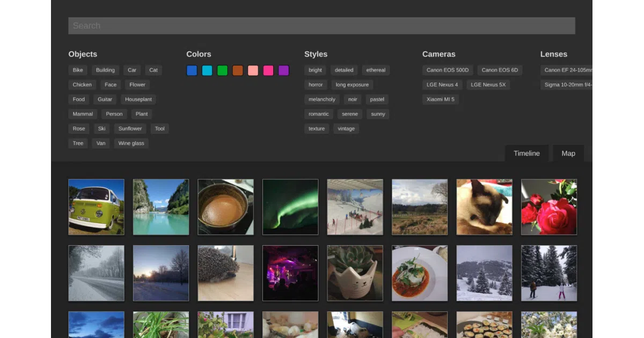The image size is (644, 338).
Task: Pick the green color filter swatch
Action: pos(222,70)
